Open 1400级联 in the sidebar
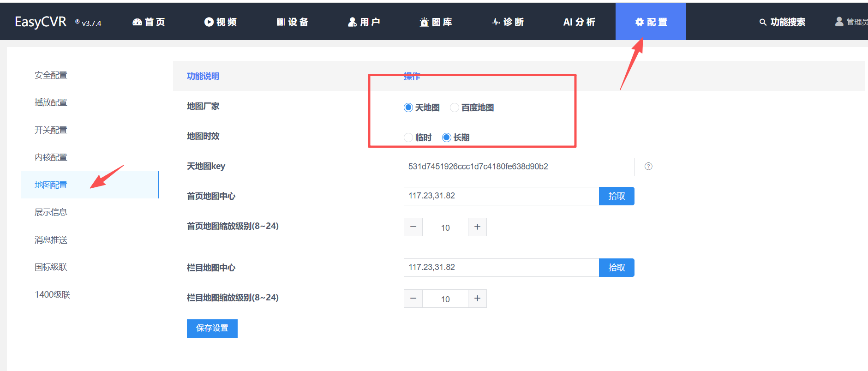 pyautogui.click(x=52, y=295)
